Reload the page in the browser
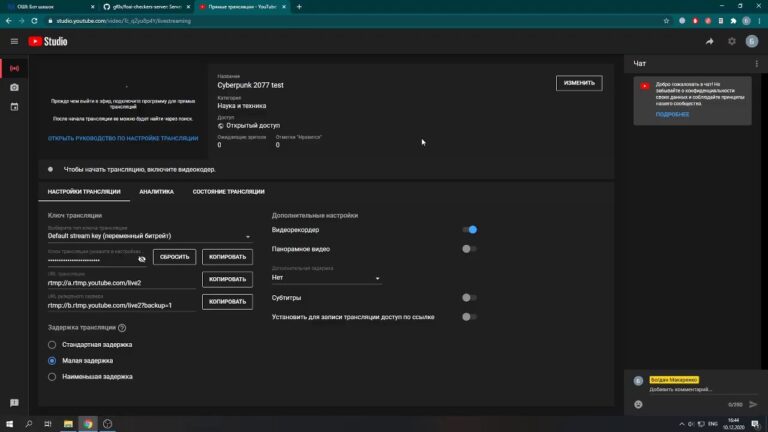 coord(34,21)
